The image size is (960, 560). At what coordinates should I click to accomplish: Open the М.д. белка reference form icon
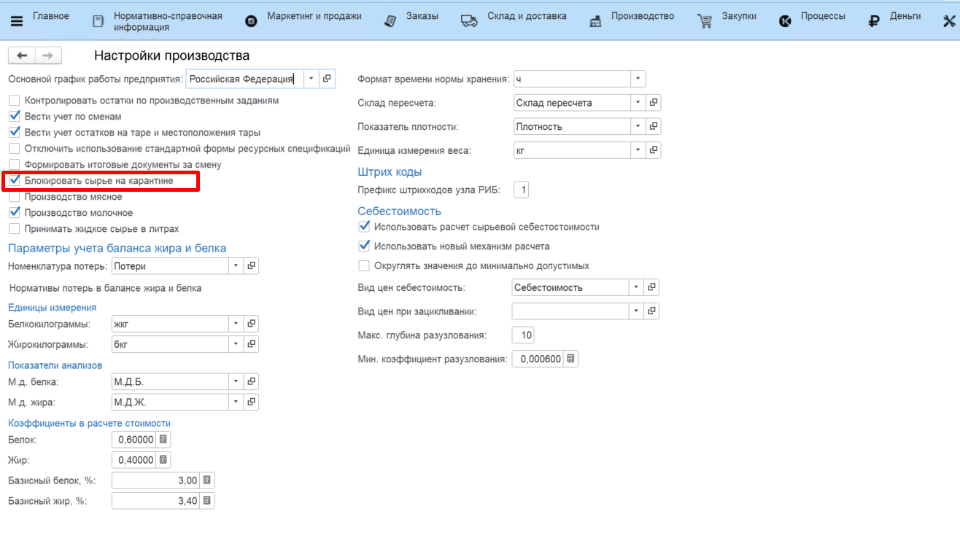tap(251, 381)
